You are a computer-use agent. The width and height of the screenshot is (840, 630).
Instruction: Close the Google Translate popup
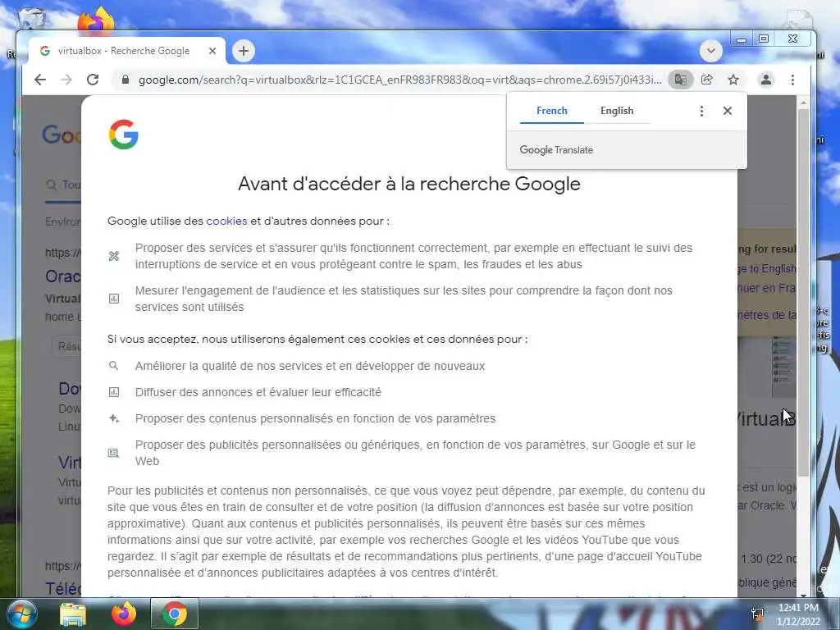click(728, 111)
